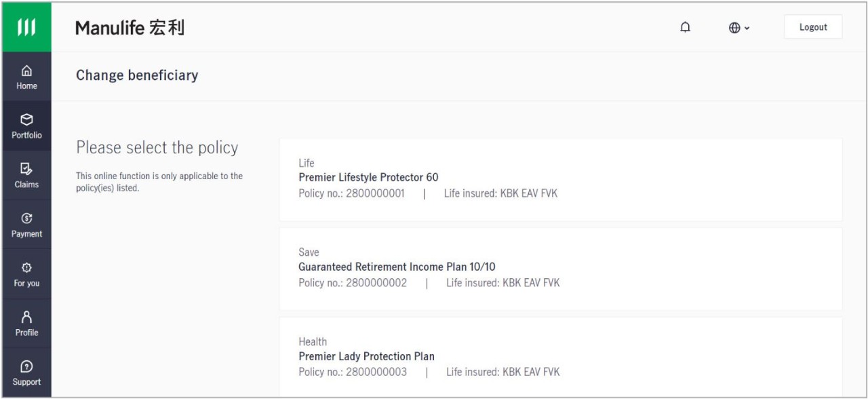
Task: Open the Portfolio sidebar icon
Action: click(x=26, y=126)
